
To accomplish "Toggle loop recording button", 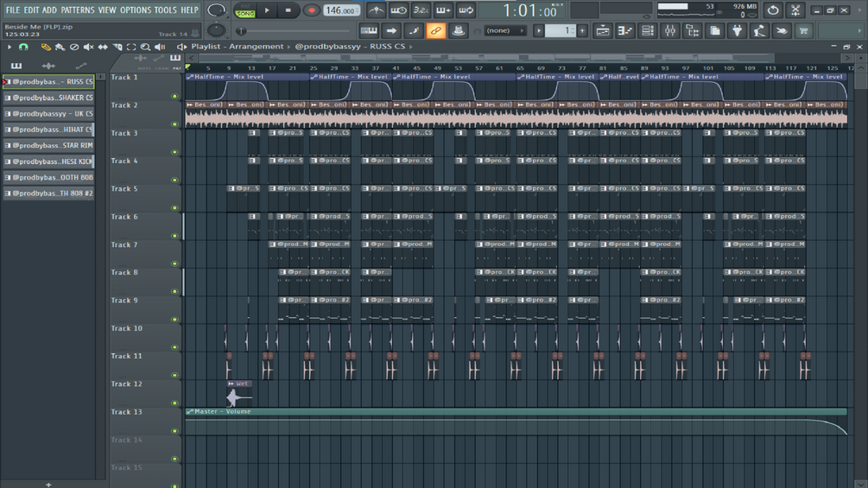I will pos(466,10).
